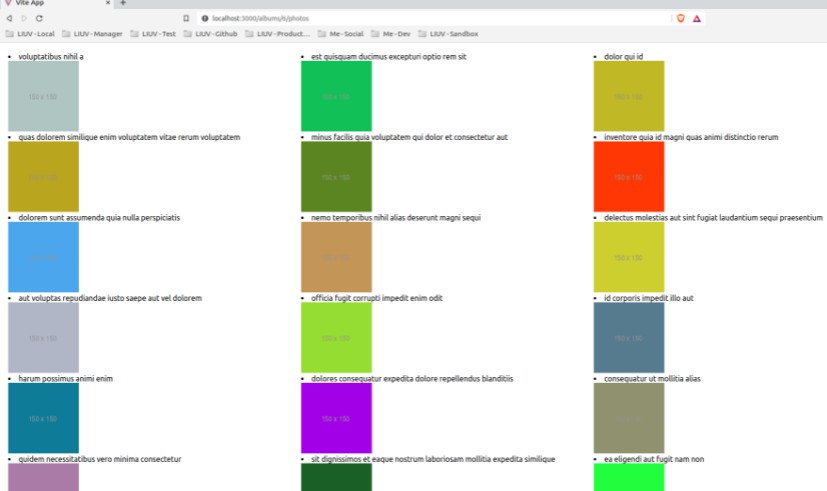The height and width of the screenshot is (491, 827).
Task: Open the Me-Social bookmark folder
Action: point(338,34)
